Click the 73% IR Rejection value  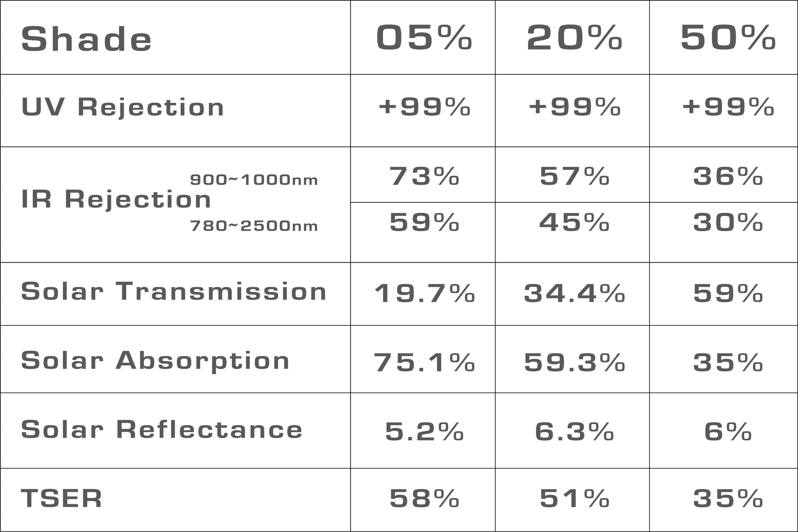point(424,176)
